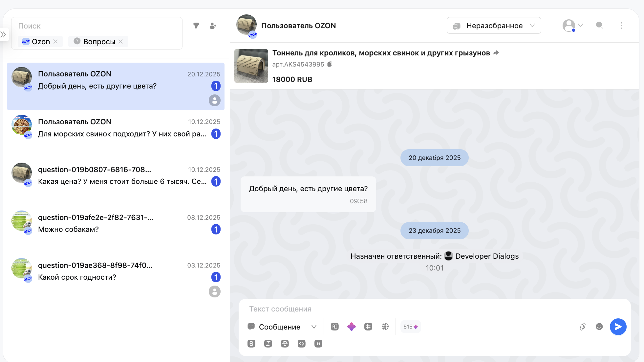Click the translate globe icon
Screen dimensions: 644x362
click(385, 327)
